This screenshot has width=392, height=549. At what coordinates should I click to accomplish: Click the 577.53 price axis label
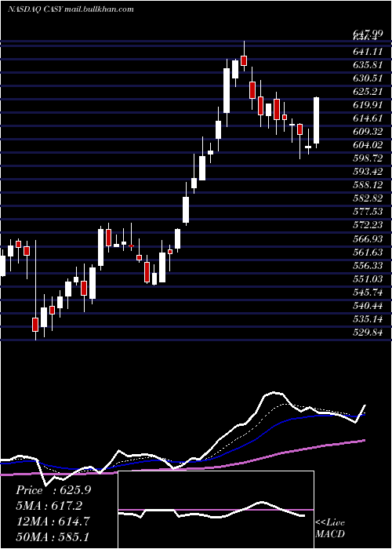point(369,212)
